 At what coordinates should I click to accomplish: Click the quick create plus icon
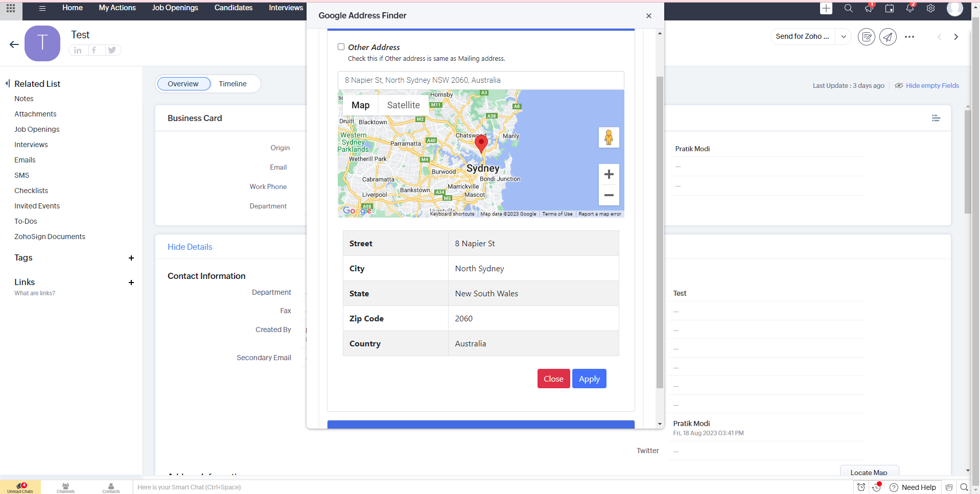(826, 8)
